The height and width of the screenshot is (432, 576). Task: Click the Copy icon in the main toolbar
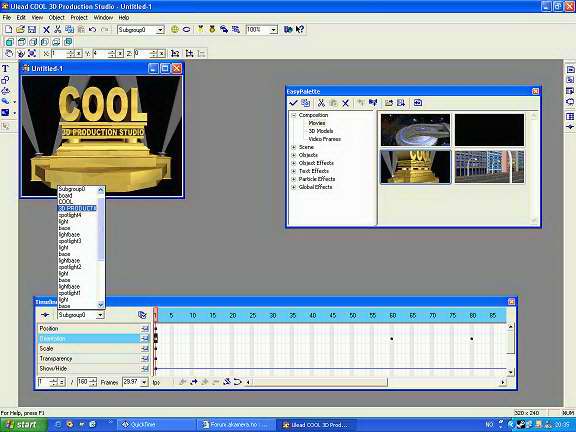[69, 29]
